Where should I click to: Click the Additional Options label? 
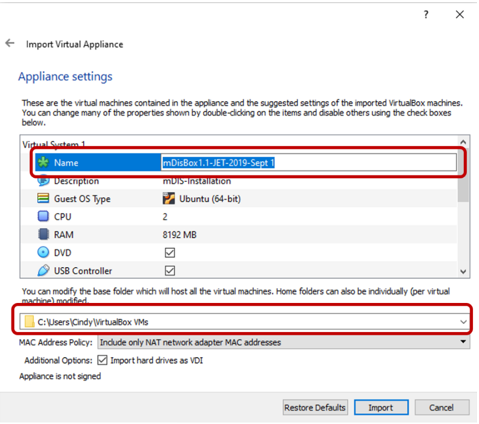coord(58,360)
